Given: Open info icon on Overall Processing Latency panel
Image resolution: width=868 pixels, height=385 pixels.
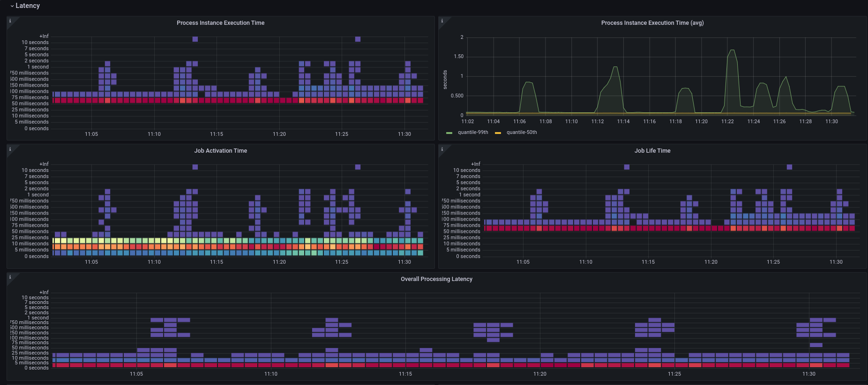Looking at the screenshot, I should click(10, 277).
